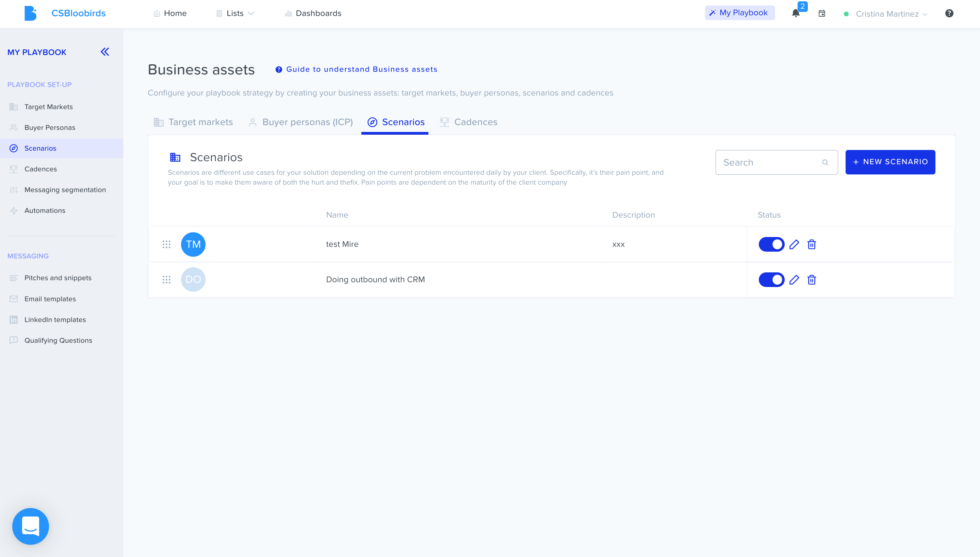980x557 pixels.
Task: Select Scenarios in the sidebar
Action: point(61,148)
